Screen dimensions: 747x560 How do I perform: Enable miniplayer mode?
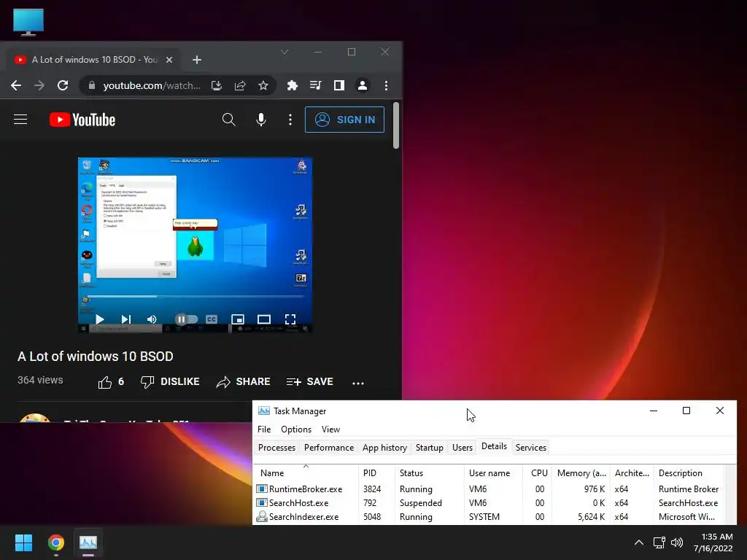[x=238, y=319]
